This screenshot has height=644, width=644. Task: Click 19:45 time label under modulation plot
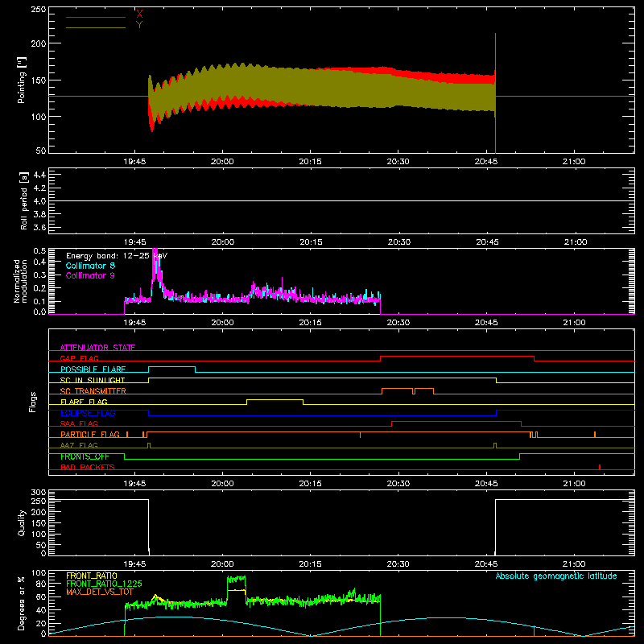[134, 323]
